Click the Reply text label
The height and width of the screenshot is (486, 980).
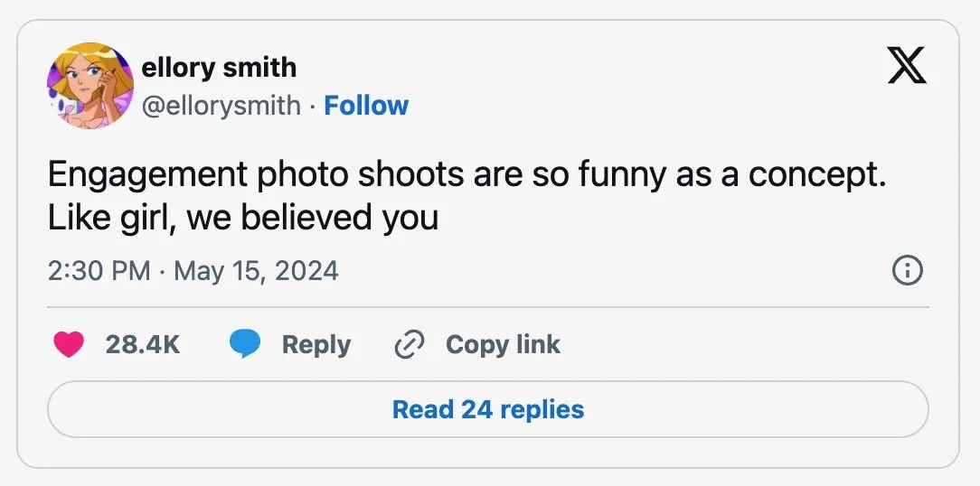tap(316, 344)
